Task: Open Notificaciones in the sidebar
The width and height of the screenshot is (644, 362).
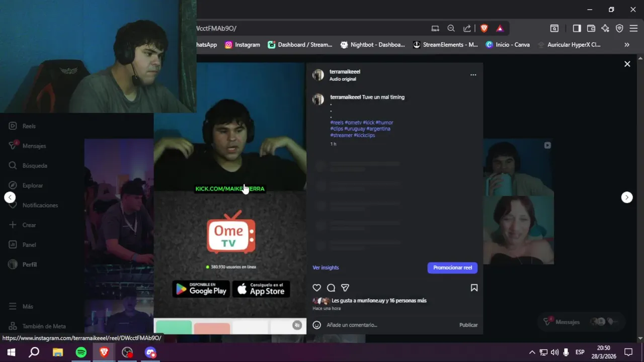Action: point(33,205)
